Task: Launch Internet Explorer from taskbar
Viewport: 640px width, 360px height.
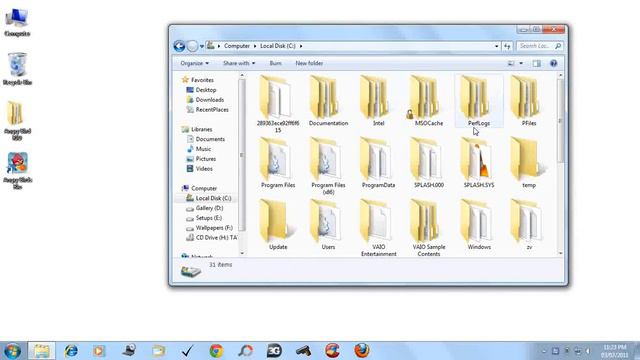Action: point(71,351)
